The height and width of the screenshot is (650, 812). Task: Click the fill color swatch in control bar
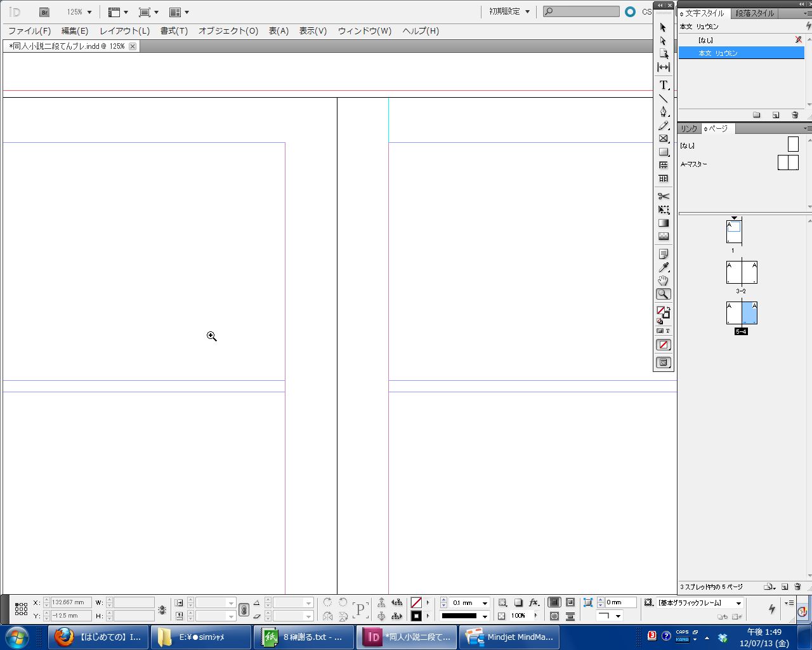[x=416, y=602]
